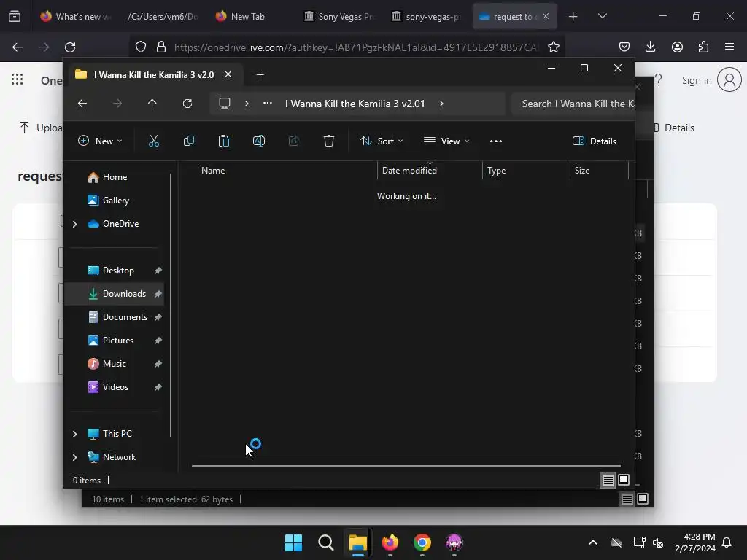Open Videos quick access folder
Screen dimensions: 747x560
click(115, 387)
